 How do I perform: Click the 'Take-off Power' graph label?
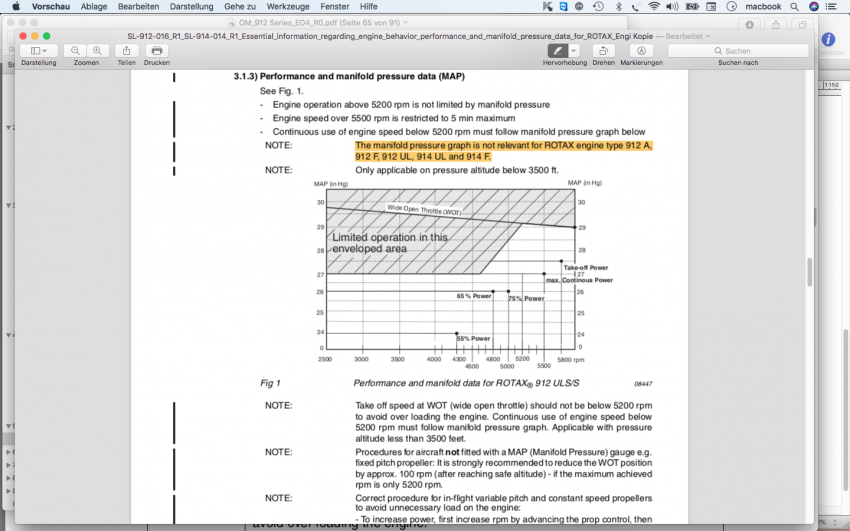586,268
